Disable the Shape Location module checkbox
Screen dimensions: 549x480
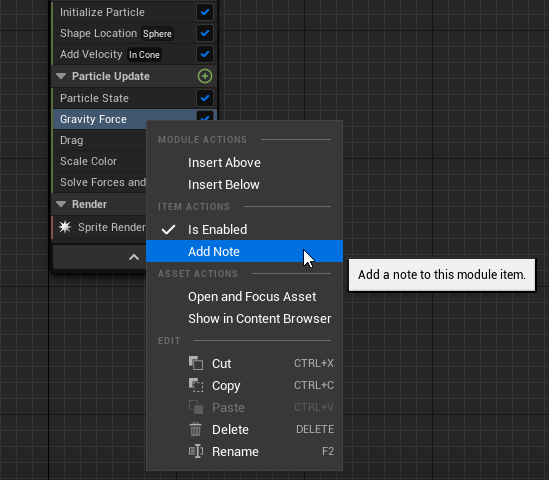(205, 33)
